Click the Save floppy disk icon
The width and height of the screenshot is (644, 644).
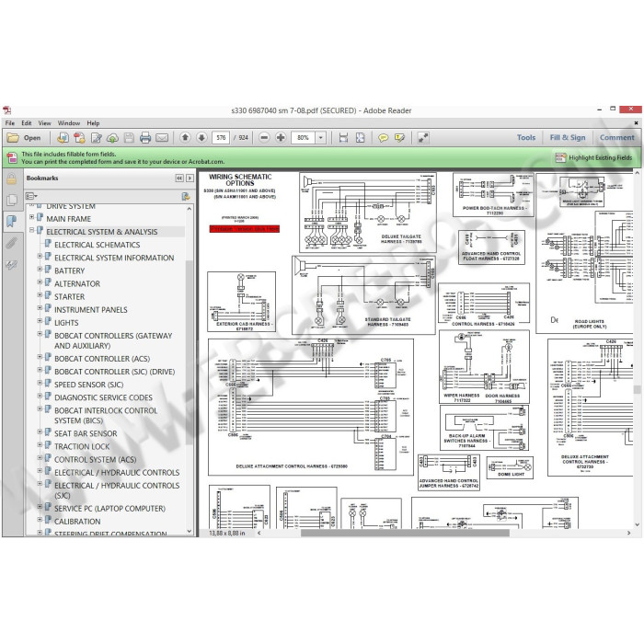(129, 138)
